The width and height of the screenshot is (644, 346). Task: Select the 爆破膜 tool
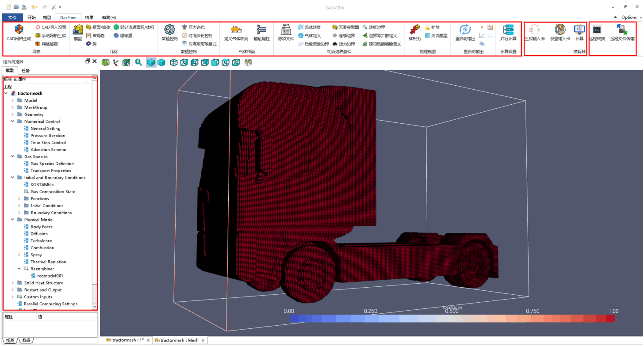(123, 36)
